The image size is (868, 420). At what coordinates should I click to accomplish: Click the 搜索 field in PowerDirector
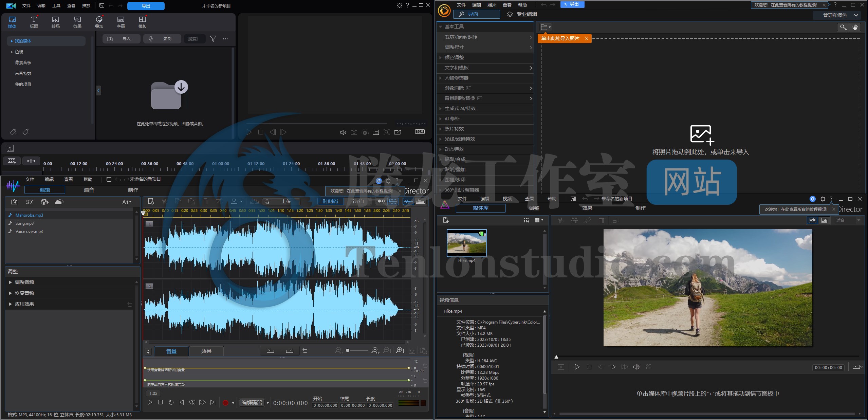195,39
